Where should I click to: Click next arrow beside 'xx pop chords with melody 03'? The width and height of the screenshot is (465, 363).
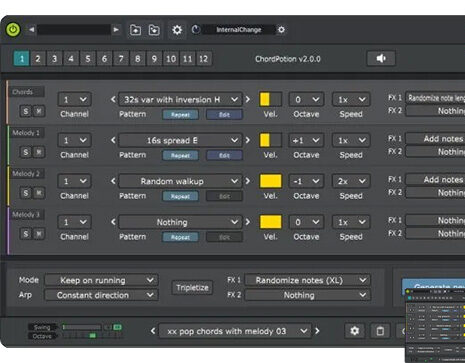(x=317, y=331)
